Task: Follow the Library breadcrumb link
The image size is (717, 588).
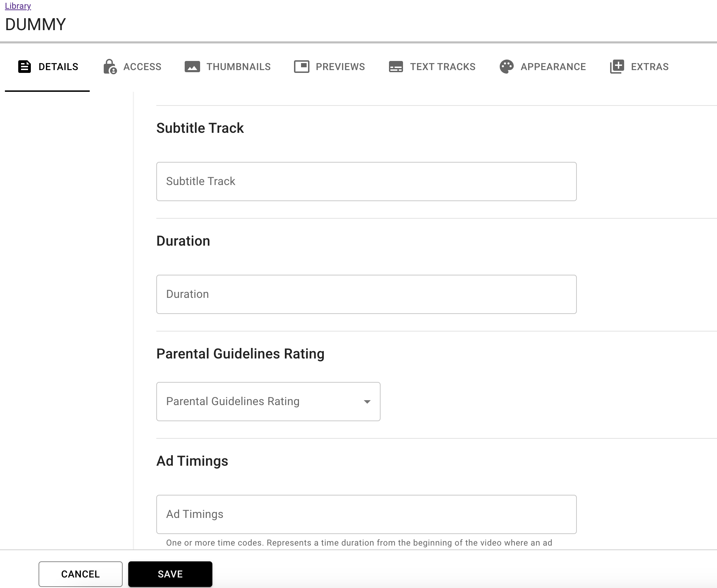Action: (x=18, y=6)
